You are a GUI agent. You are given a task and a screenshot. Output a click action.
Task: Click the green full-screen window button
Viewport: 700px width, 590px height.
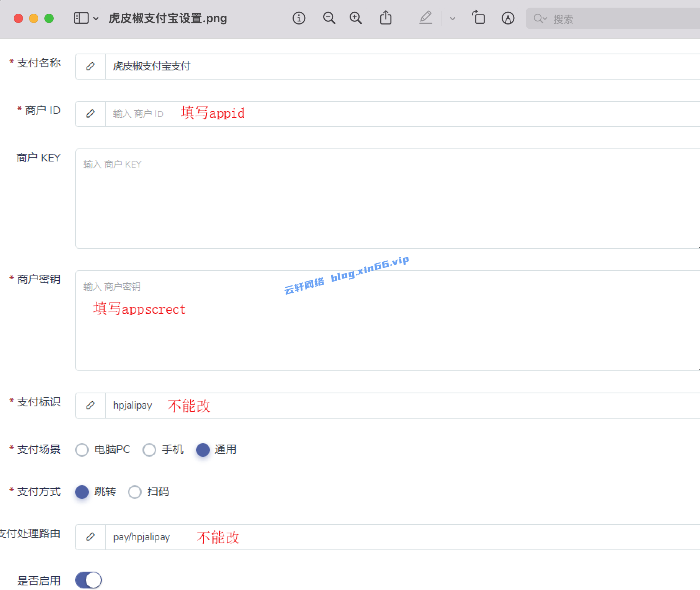49,18
